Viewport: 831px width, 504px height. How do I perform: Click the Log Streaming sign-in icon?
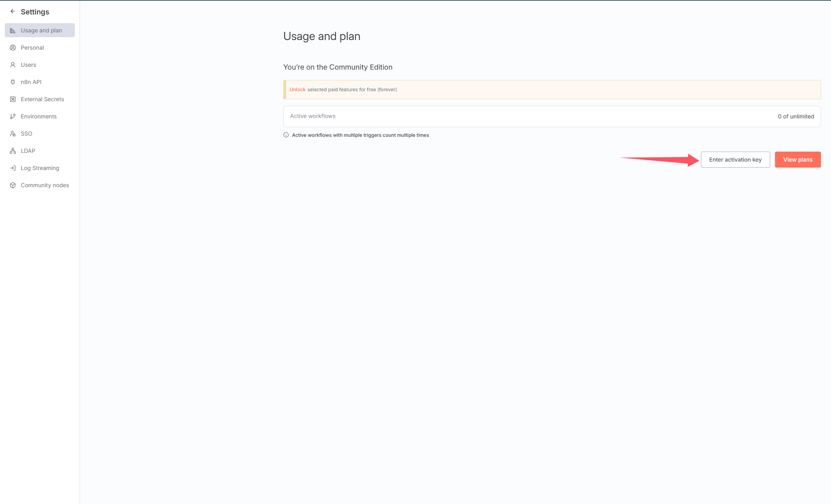13,168
